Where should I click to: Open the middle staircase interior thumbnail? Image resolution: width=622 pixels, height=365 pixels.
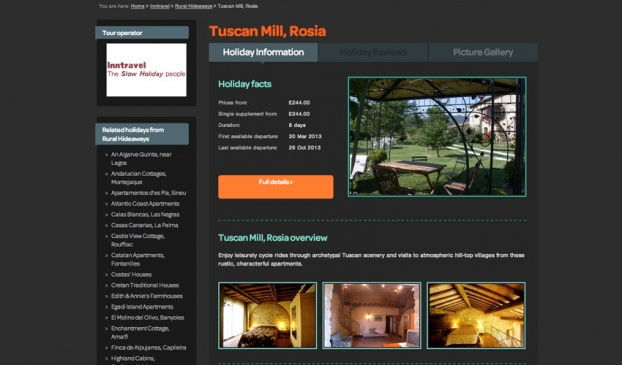click(x=372, y=315)
